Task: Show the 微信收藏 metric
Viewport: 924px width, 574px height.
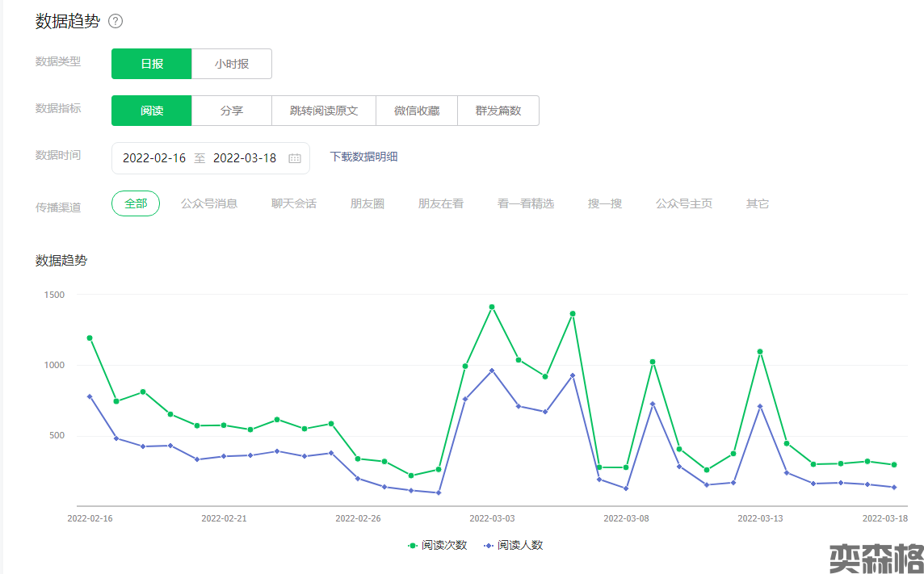Action: [417, 111]
